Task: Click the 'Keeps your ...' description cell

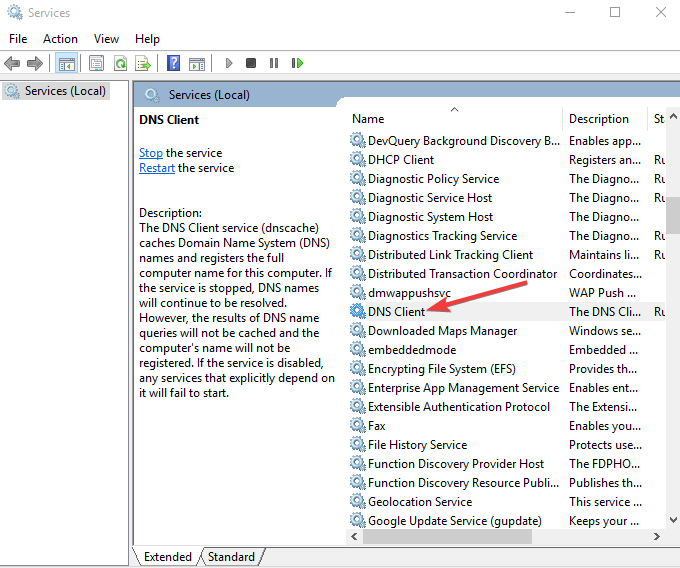Action: coord(604,521)
